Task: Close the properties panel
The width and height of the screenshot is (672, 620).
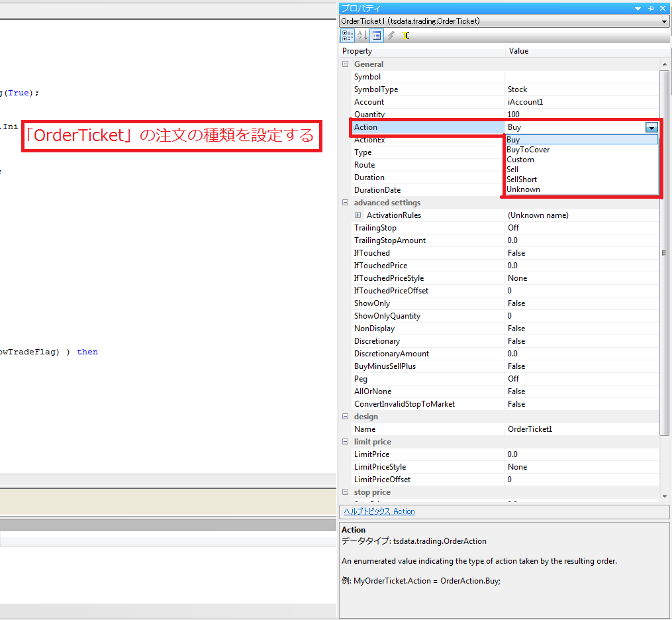Action: coord(663,9)
